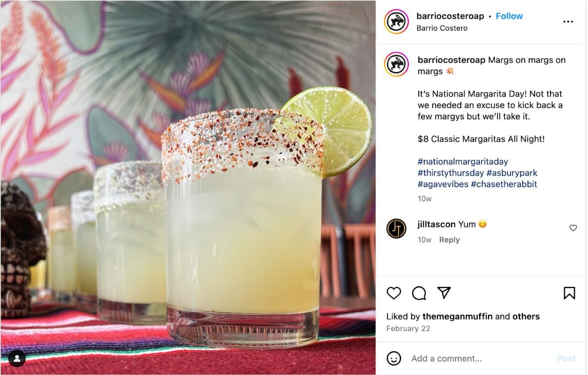The width and height of the screenshot is (588, 375).
Task: Like the post with the heart icon
Action: coord(394,293)
